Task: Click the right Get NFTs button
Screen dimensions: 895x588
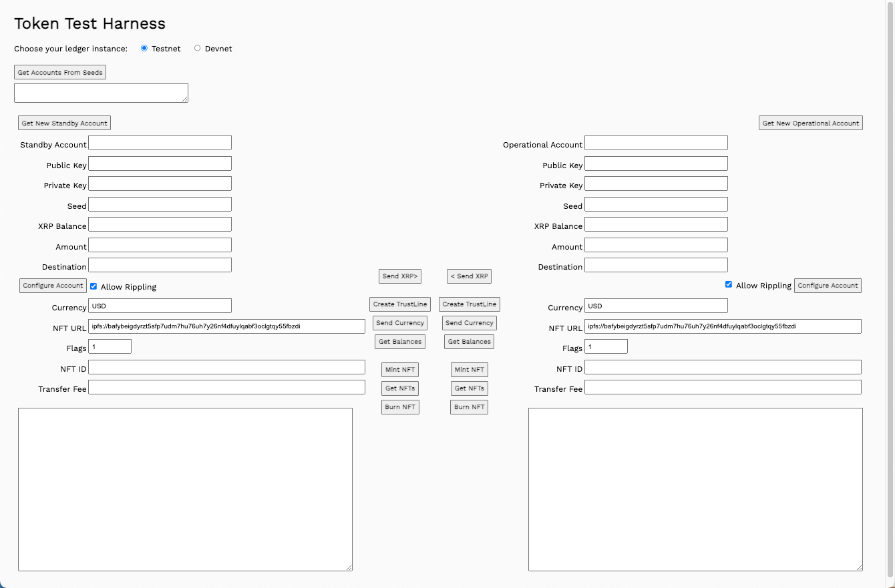Action: pos(469,388)
